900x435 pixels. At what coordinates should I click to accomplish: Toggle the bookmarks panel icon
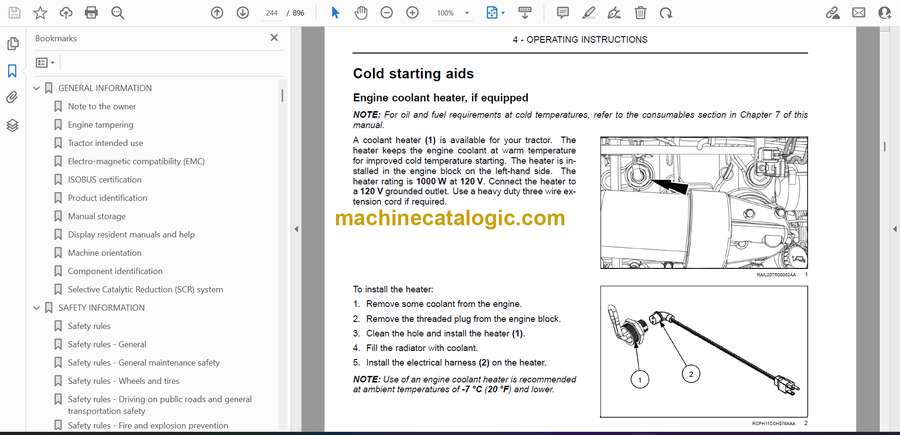coord(12,71)
